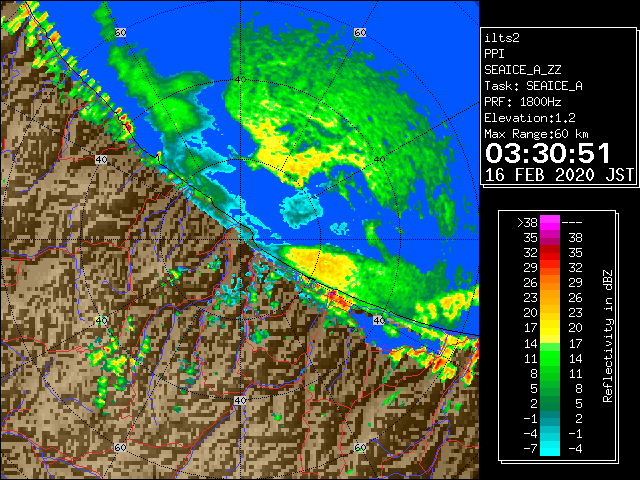
Task: Click the isolated cyan echo blob offshore near center
Action: click(302, 210)
